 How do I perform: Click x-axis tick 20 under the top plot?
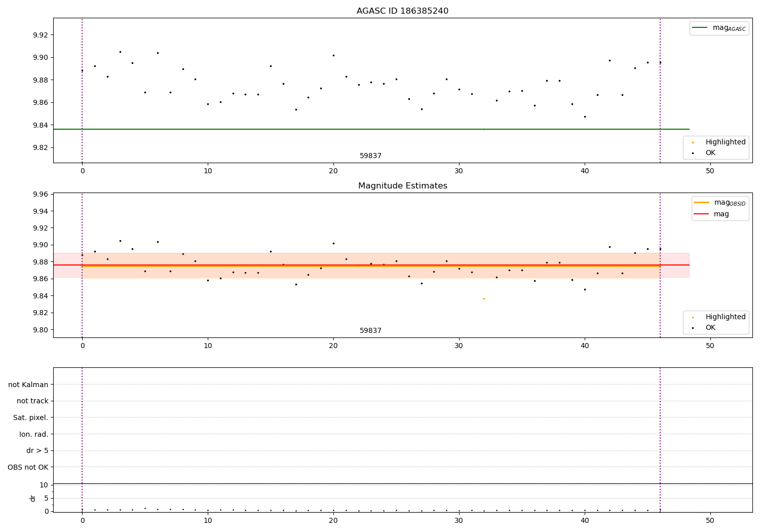tap(333, 171)
